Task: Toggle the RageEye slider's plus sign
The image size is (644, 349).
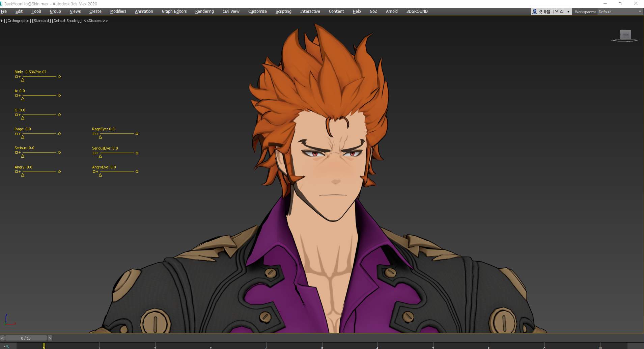Action: point(97,134)
